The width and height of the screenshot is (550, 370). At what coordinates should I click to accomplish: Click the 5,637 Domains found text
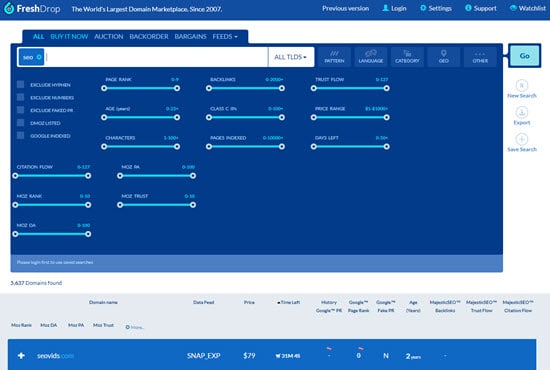[x=36, y=283]
